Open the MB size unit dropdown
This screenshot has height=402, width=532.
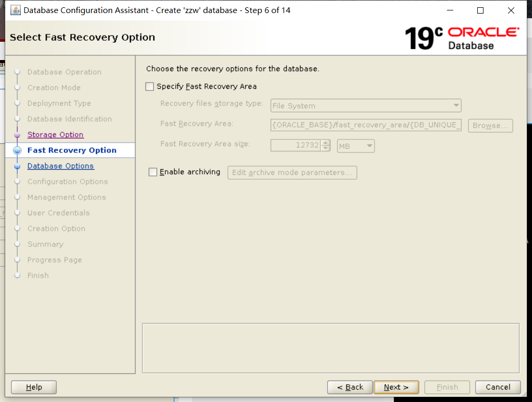pyautogui.click(x=356, y=146)
